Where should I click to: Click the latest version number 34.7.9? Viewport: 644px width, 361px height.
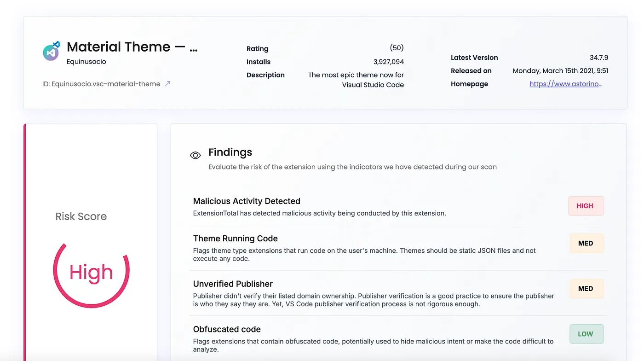pos(599,58)
